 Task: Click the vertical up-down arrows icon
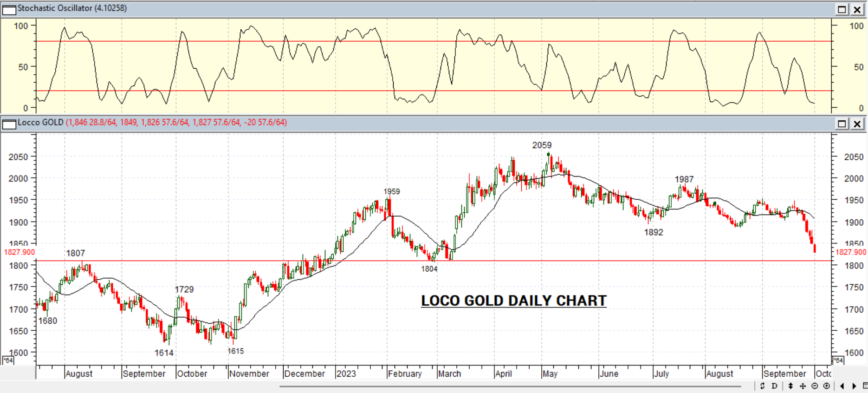click(791, 386)
